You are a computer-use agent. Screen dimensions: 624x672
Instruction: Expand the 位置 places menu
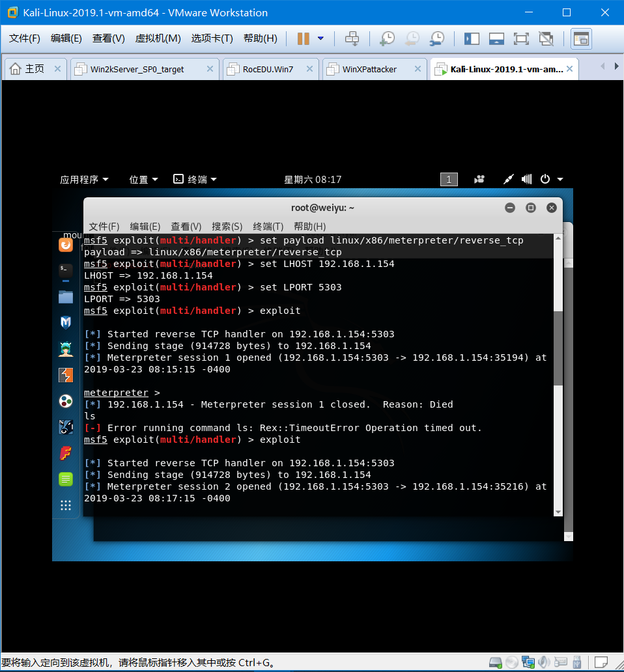pyautogui.click(x=143, y=180)
